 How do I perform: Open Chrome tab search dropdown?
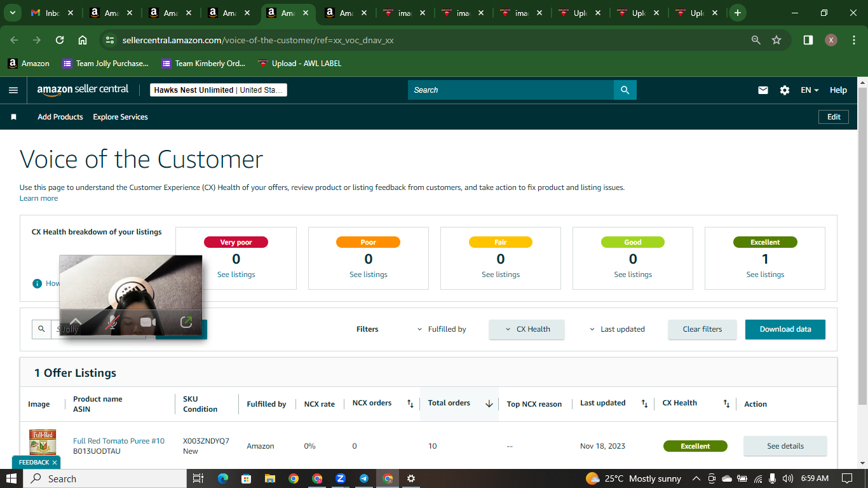[x=12, y=13]
